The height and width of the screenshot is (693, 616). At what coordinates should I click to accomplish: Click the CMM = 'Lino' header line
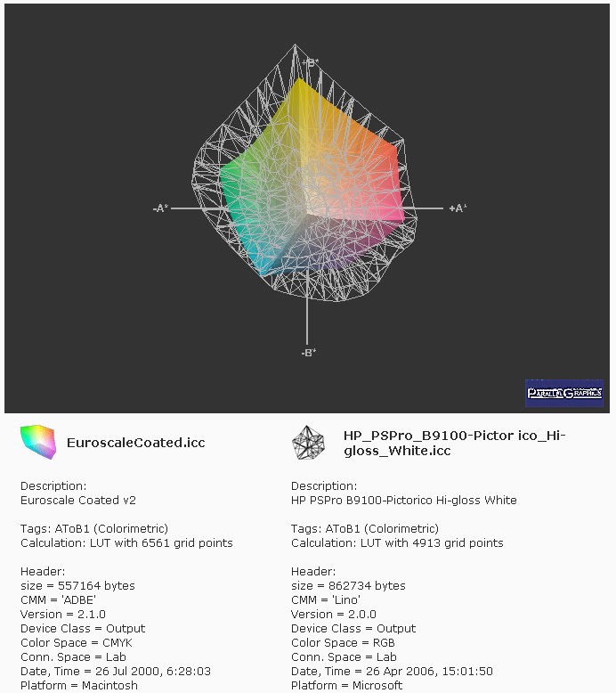[x=326, y=600]
